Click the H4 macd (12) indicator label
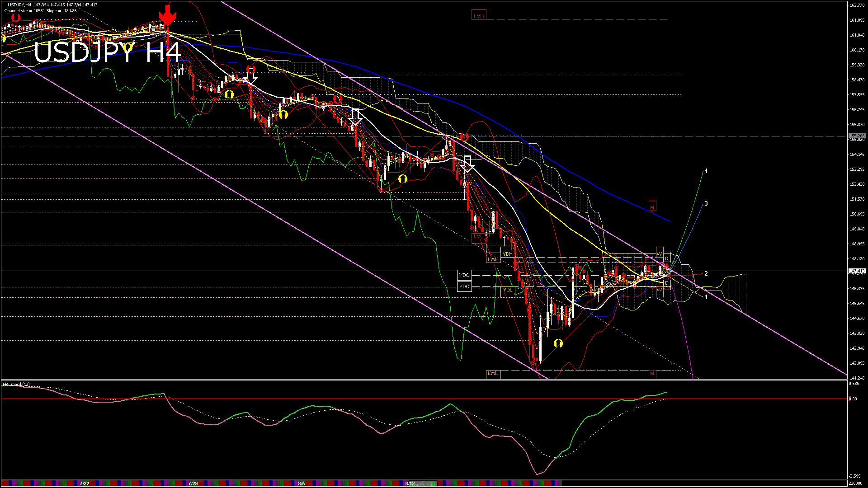This screenshot has height=488, width=868. coord(16,385)
